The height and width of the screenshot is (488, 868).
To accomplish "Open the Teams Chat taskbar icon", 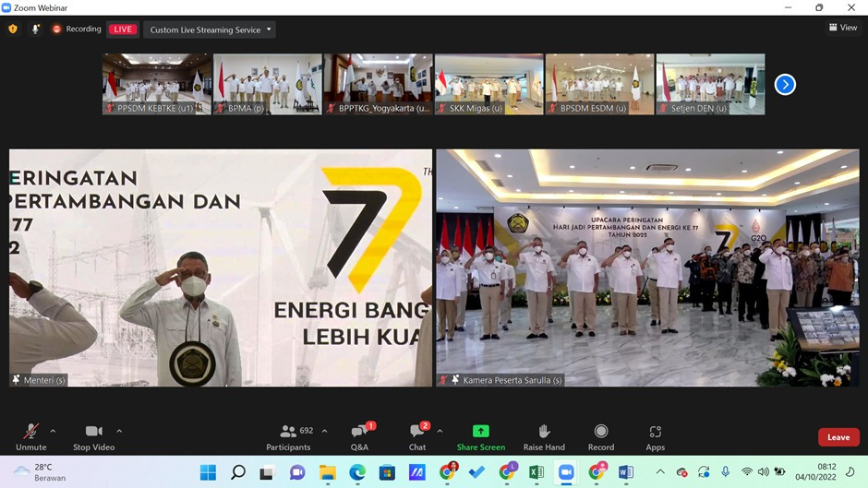I will click(297, 472).
